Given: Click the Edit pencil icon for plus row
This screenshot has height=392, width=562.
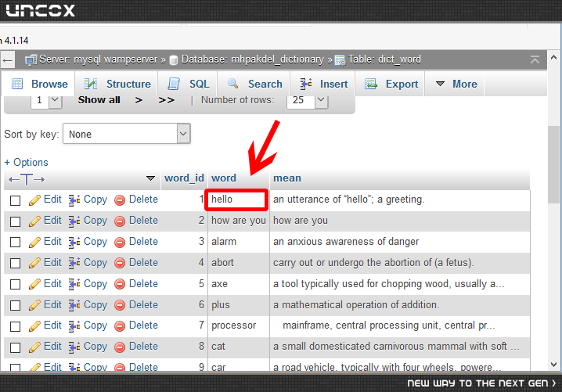Looking at the screenshot, I should pos(34,305).
